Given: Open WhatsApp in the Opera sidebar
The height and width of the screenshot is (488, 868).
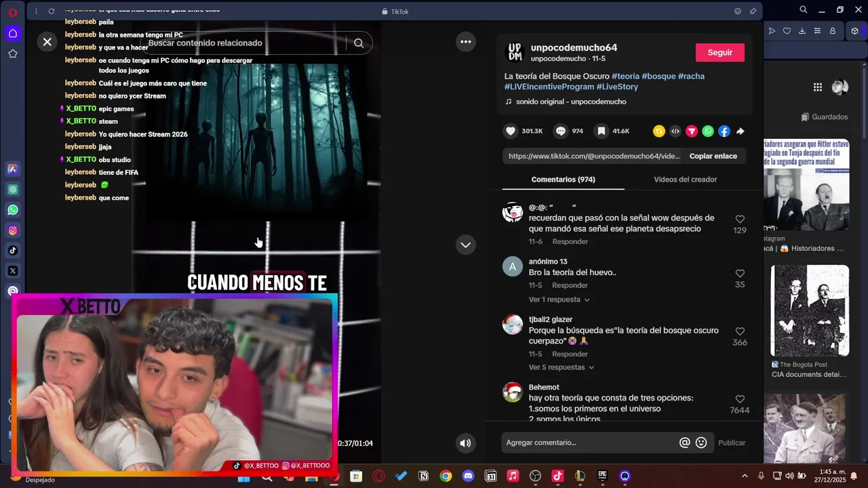Looking at the screenshot, I should pyautogui.click(x=13, y=210).
